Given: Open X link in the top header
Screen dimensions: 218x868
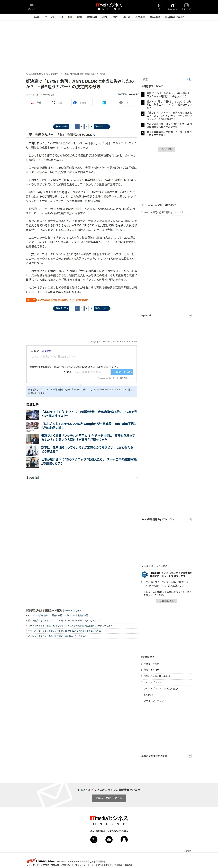Looking at the screenshot, I should (159, 6).
